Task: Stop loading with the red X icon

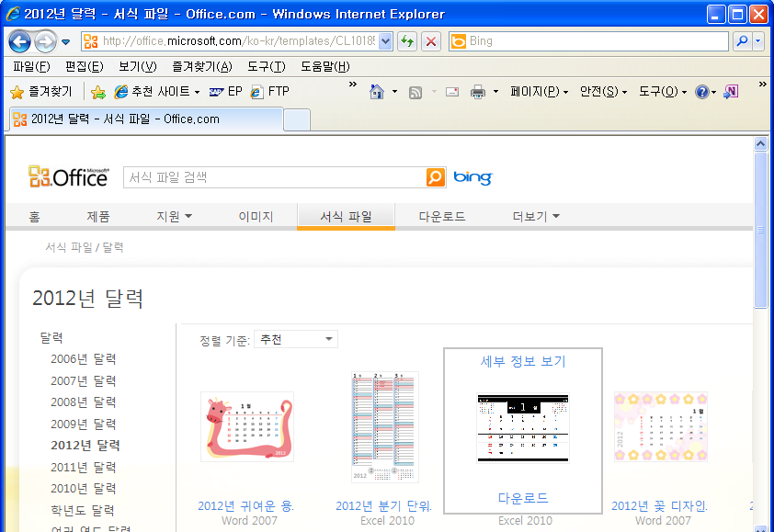Action: (x=431, y=41)
